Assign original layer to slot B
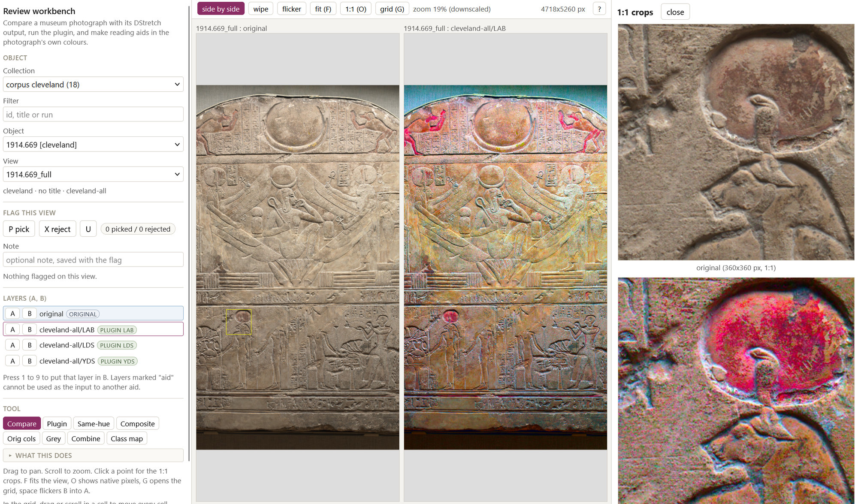 coord(30,314)
